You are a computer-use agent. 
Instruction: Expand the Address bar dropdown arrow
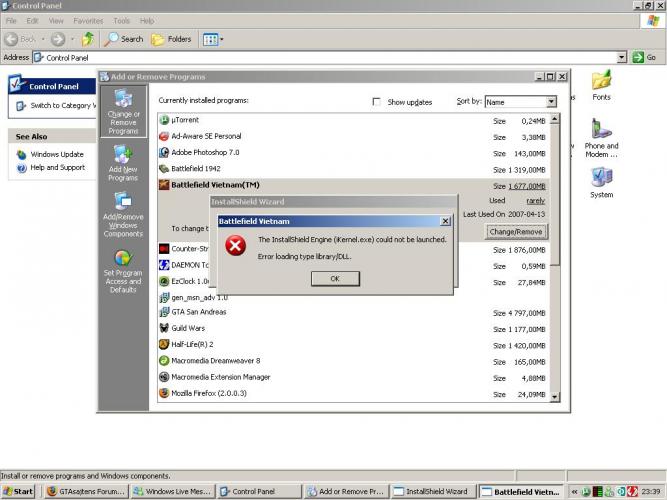622,58
